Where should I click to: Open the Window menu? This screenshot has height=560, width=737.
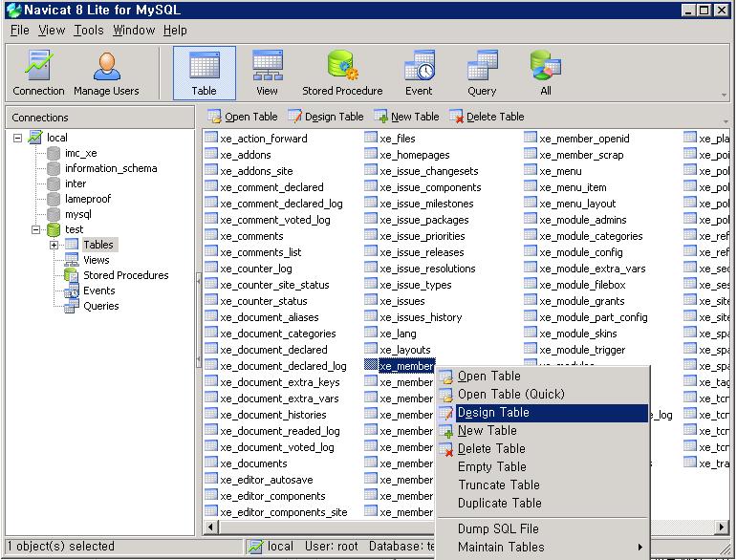click(x=134, y=30)
